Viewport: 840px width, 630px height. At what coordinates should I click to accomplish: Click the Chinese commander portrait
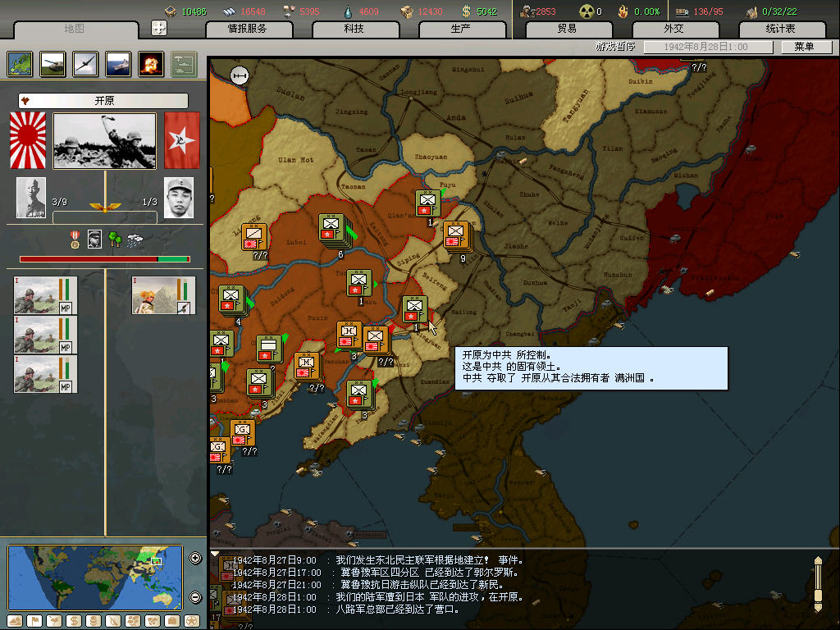coord(178,198)
